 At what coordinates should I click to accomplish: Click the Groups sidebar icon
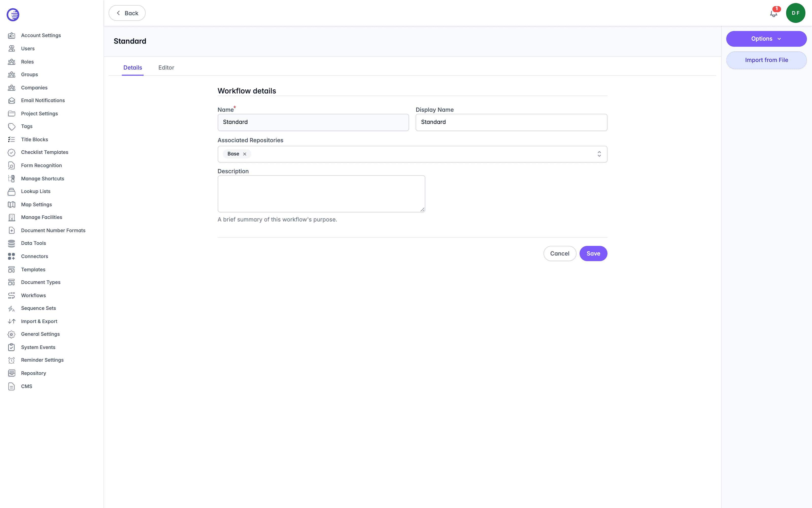point(11,74)
